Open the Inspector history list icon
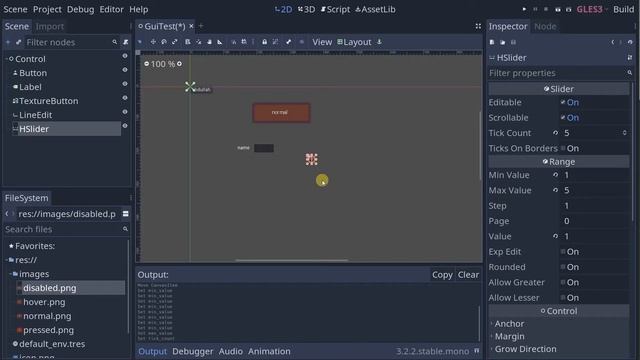 coord(630,42)
